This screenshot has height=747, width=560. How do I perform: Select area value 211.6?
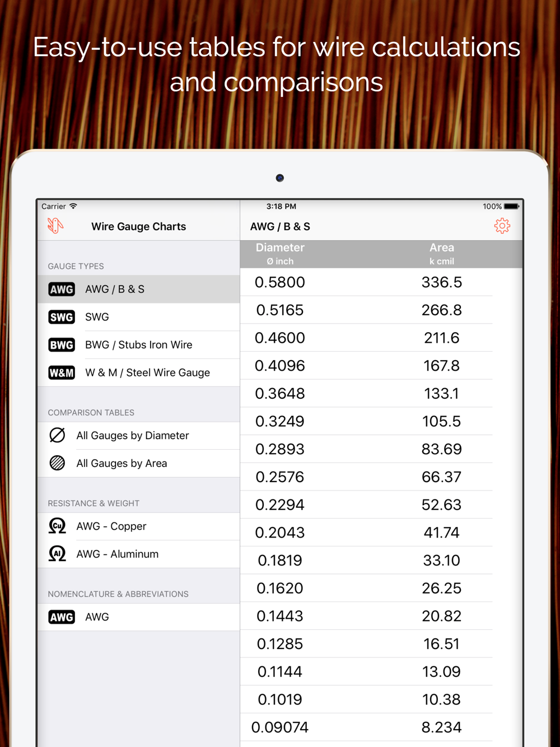(x=442, y=338)
